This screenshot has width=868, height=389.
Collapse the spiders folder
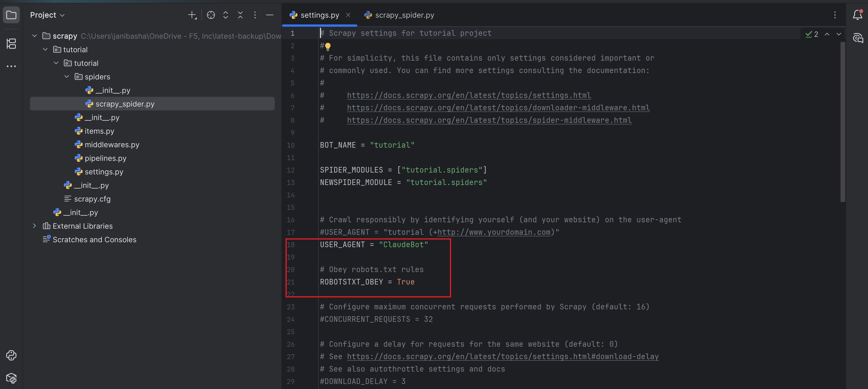tap(67, 76)
